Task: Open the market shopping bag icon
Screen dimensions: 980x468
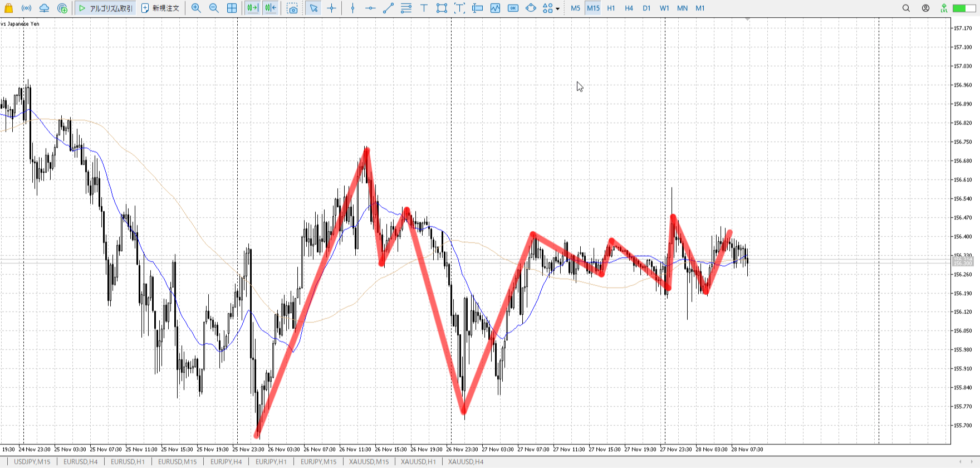Action: point(9,8)
